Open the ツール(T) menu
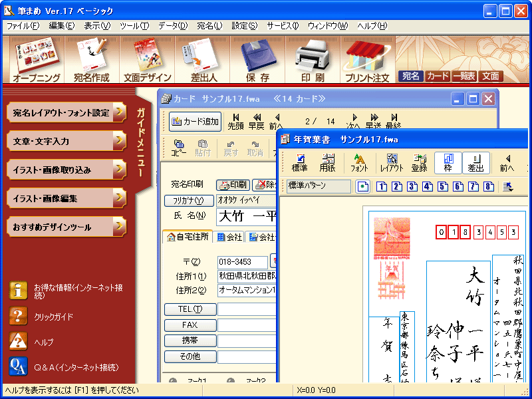Image resolution: width=532 pixels, height=399 pixels. (135, 26)
